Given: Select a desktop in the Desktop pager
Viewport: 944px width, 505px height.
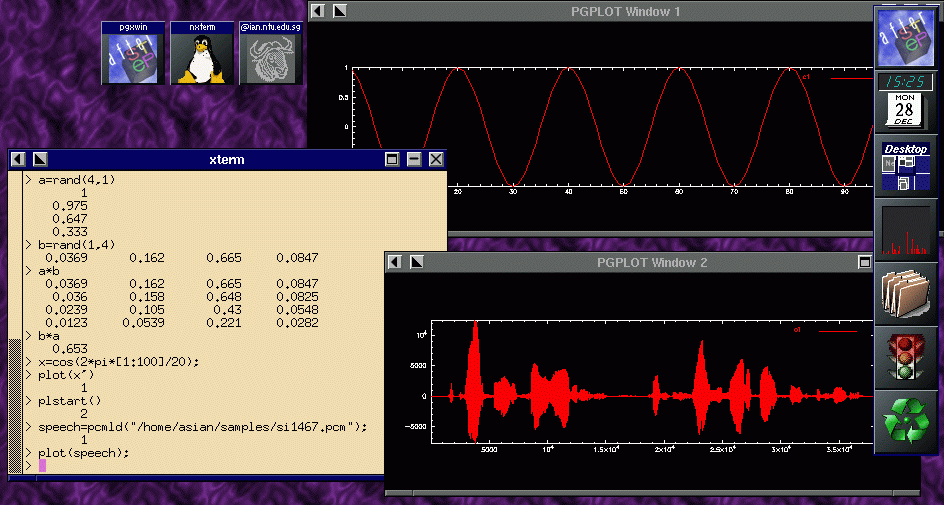Looking at the screenshot, I should click(x=905, y=173).
